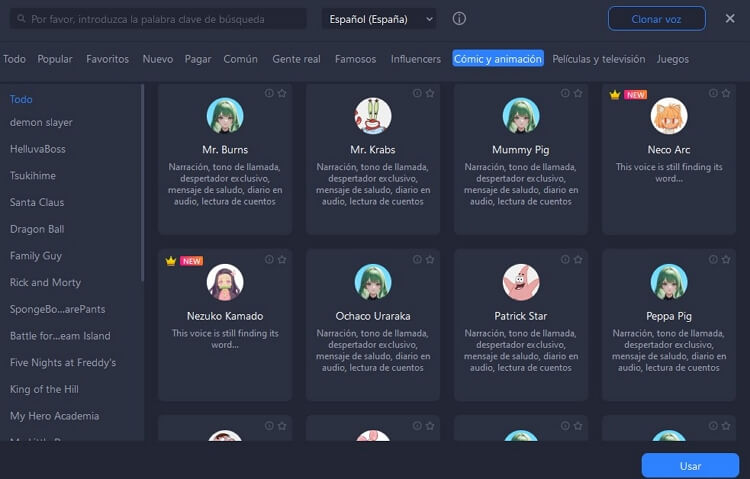Open the Español (España) language dropdown
Viewport: 750px width, 479px height.
click(x=379, y=19)
